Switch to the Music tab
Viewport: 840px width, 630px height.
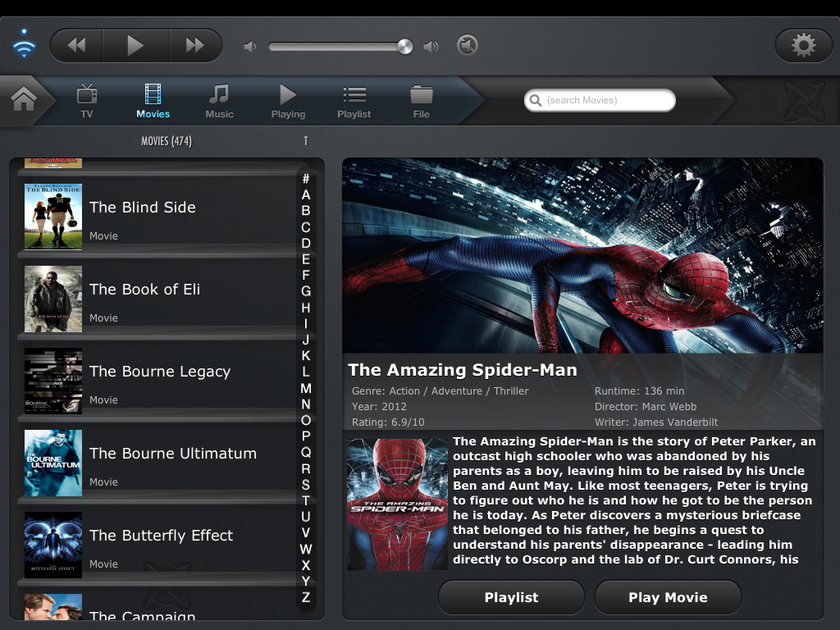tap(219, 102)
